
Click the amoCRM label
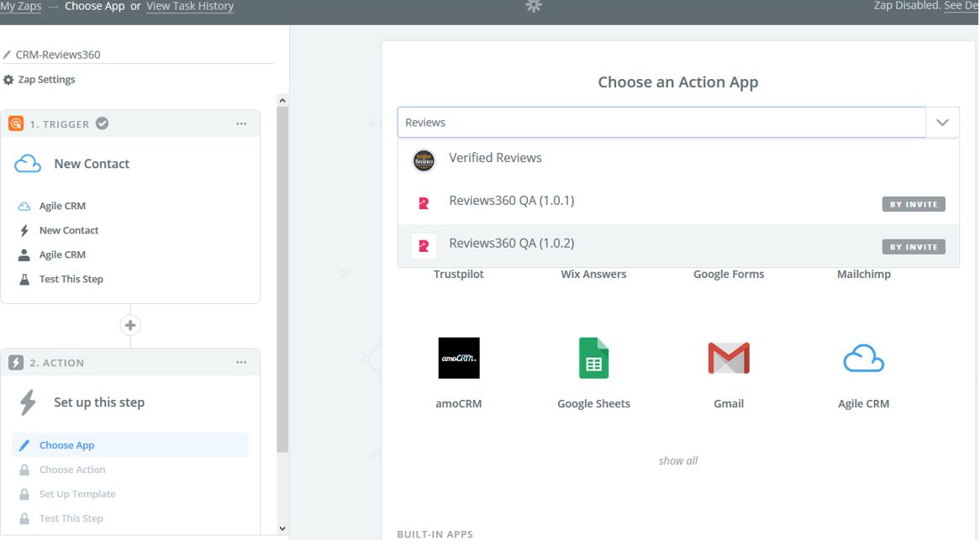click(459, 403)
